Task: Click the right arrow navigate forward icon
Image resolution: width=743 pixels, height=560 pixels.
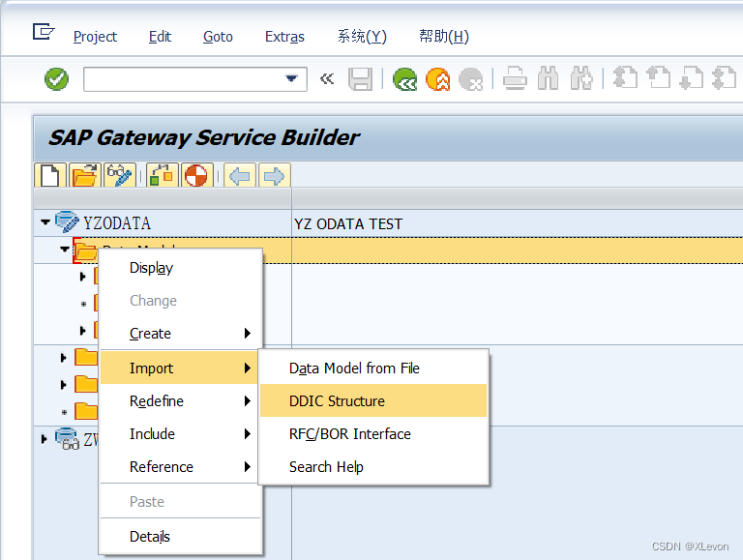Action: 274,176
